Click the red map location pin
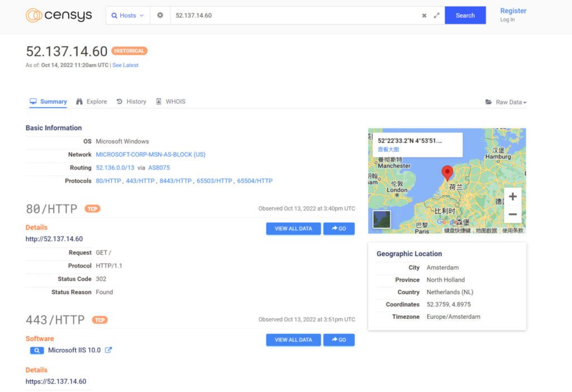The height and width of the screenshot is (392, 572). click(x=447, y=173)
